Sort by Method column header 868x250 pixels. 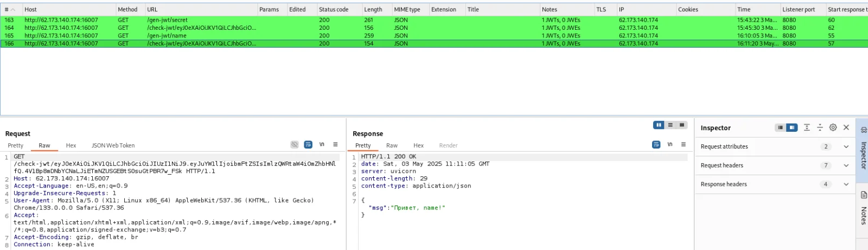(130, 9)
